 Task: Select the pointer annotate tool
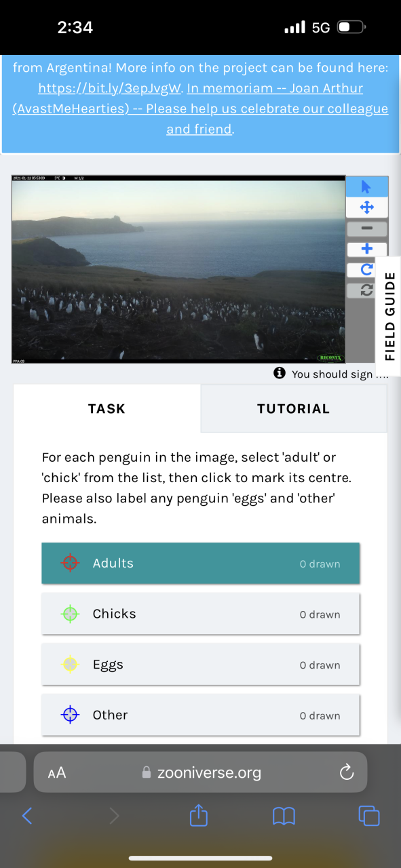click(x=366, y=186)
